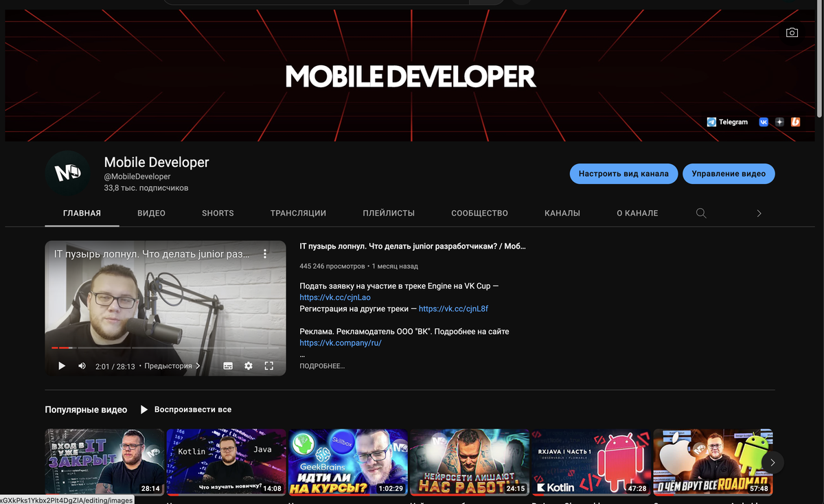Click the orange Boosty icon on banner
The height and width of the screenshot is (504, 824).
[795, 122]
